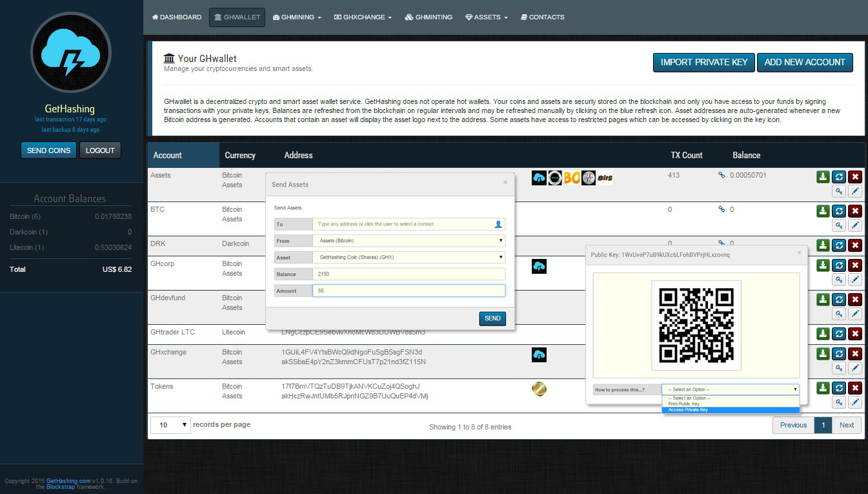Click the pencil edit icon in the BTC row
Screen dimensions: 868x494
pyautogui.click(x=855, y=225)
